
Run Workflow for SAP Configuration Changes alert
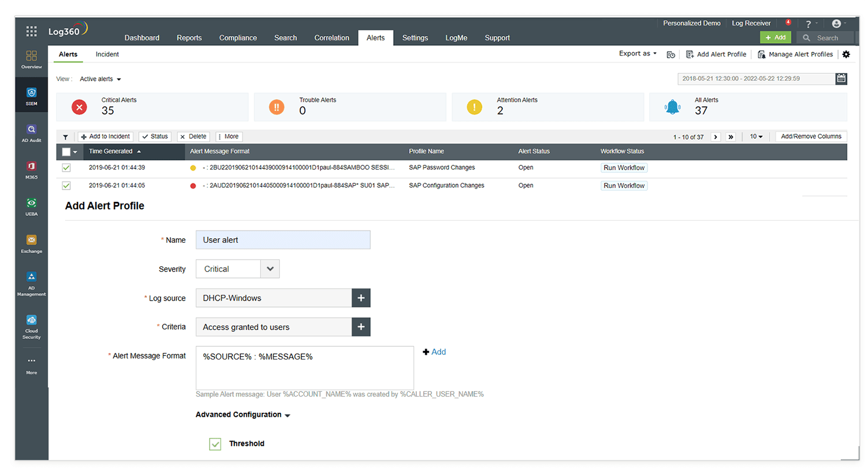(x=624, y=186)
